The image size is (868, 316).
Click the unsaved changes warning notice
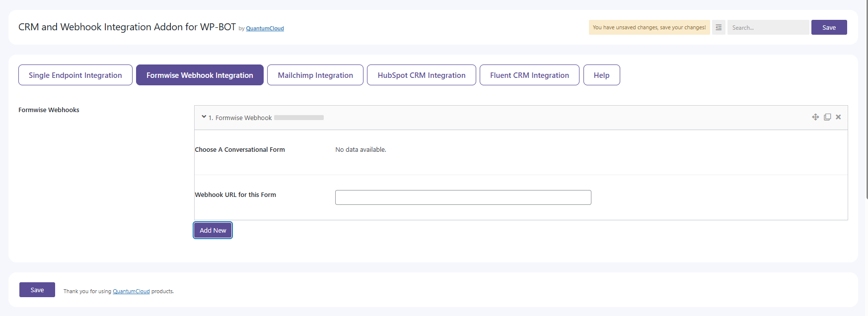click(x=649, y=27)
